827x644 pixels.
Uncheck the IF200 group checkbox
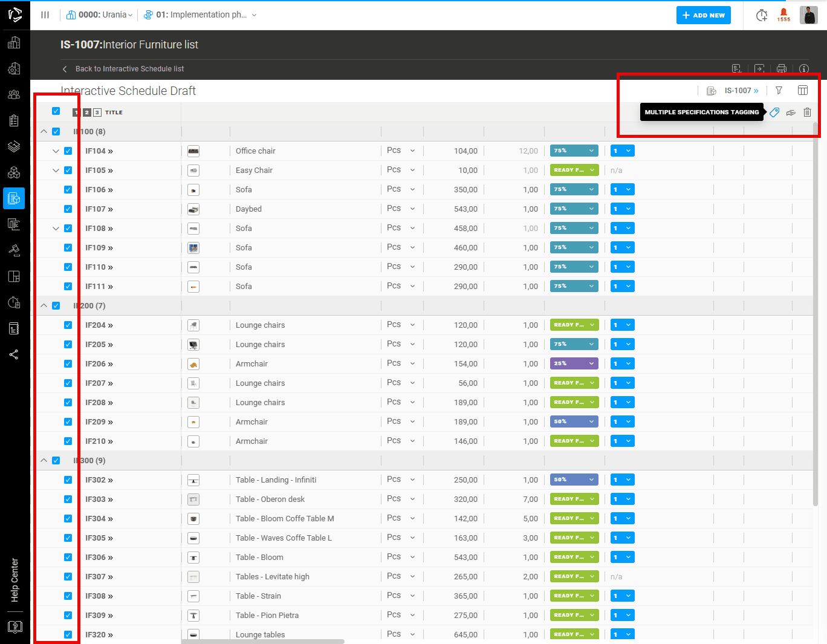point(56,306)
